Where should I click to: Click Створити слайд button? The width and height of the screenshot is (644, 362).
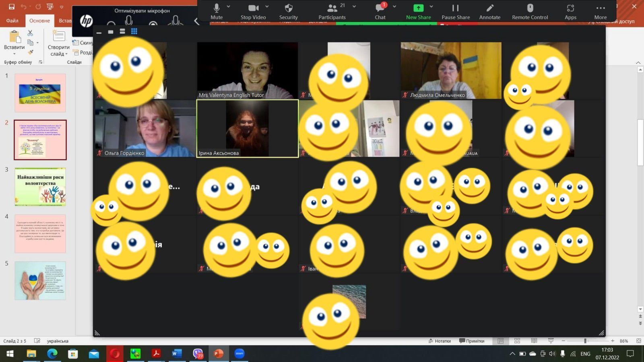tap(58, 43)
